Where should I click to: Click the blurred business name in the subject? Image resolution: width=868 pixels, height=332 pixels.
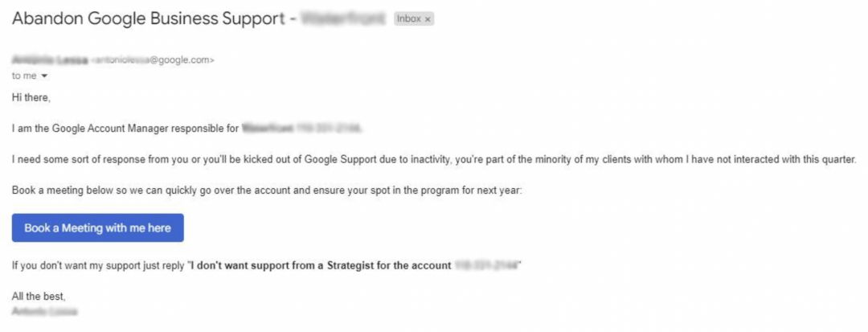pyautogui.click(x=343, y=19)
